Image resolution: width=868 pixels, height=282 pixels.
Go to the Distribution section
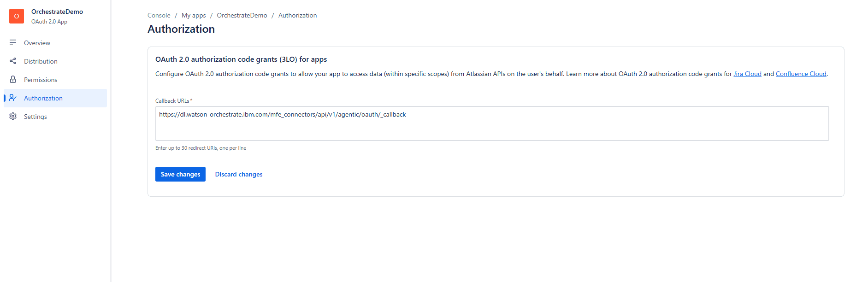[x=55, y=61]
